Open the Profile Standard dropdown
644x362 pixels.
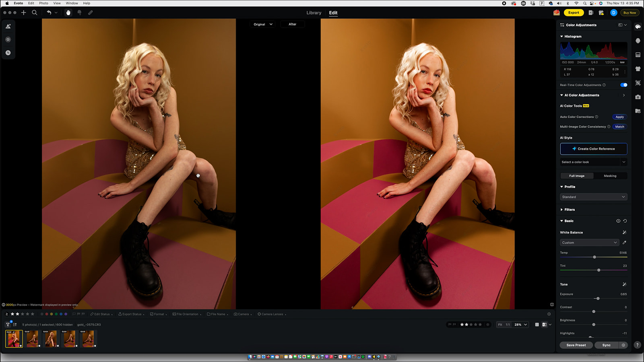click(593, 197)
